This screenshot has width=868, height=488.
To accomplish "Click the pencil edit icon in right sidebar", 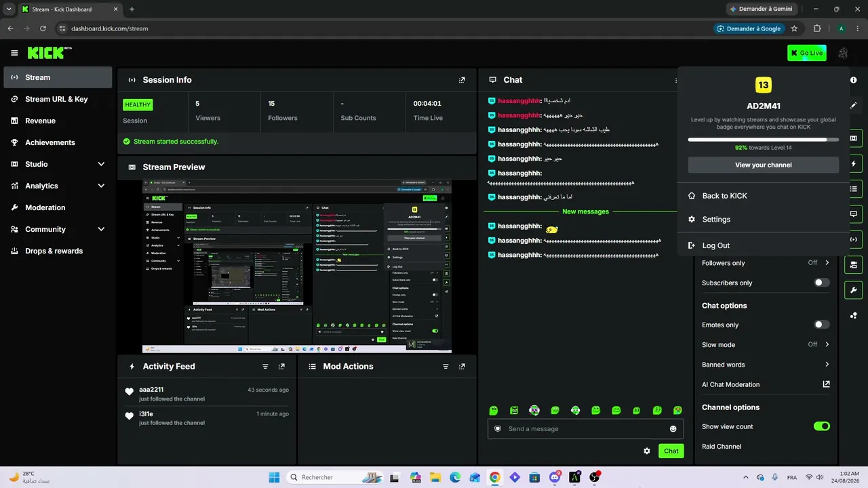I will point(853,106).
